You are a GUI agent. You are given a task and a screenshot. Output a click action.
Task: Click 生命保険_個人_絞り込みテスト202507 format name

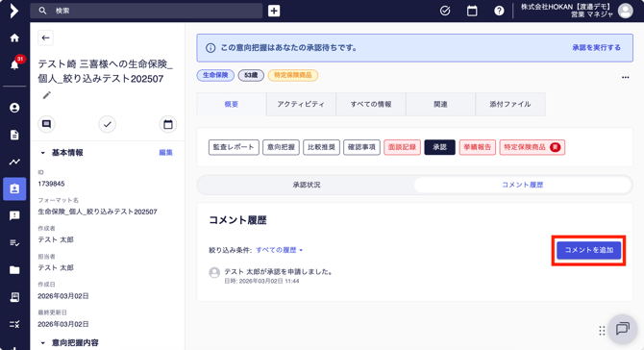point(97,212)
